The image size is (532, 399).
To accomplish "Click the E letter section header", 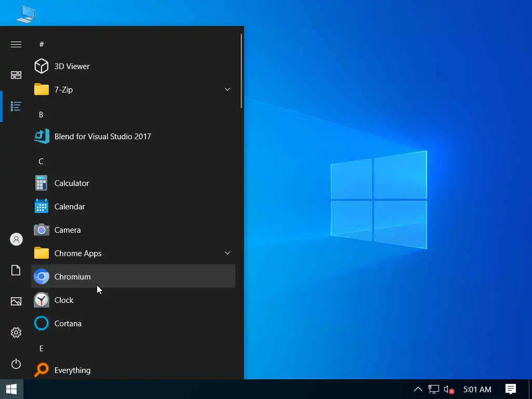I will (x=42, y=349).
